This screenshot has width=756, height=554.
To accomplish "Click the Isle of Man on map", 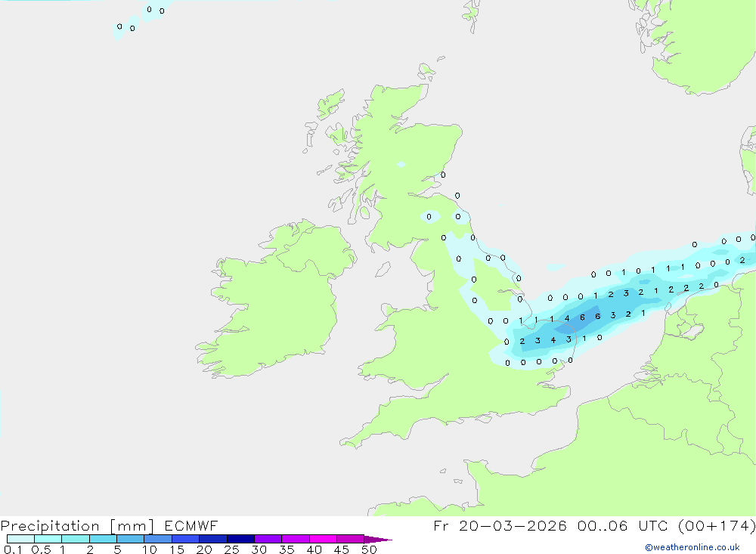I will (383, 269).
